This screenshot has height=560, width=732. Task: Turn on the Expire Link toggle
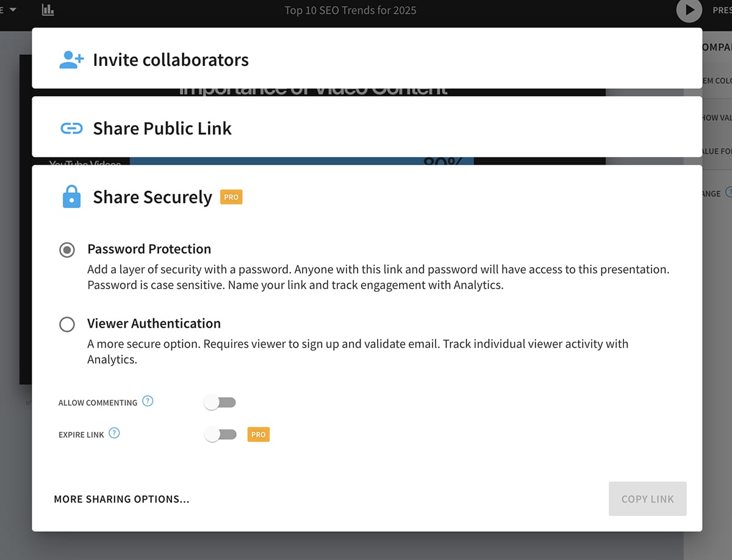pos(220,434)
